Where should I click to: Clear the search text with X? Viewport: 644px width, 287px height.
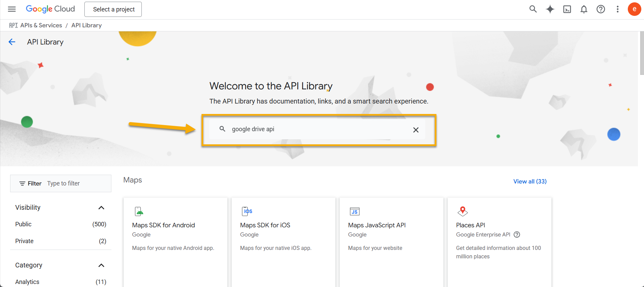[416, 130]
